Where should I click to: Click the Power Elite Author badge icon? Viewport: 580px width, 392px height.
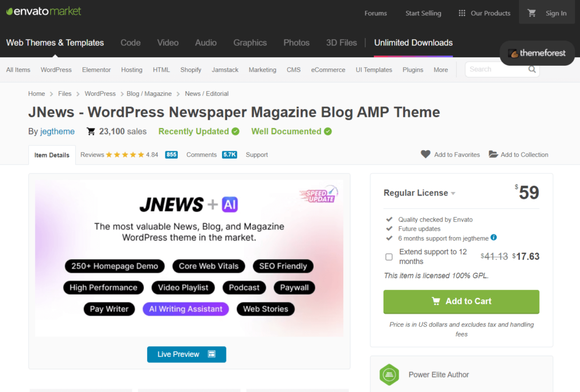click(389, 374)
